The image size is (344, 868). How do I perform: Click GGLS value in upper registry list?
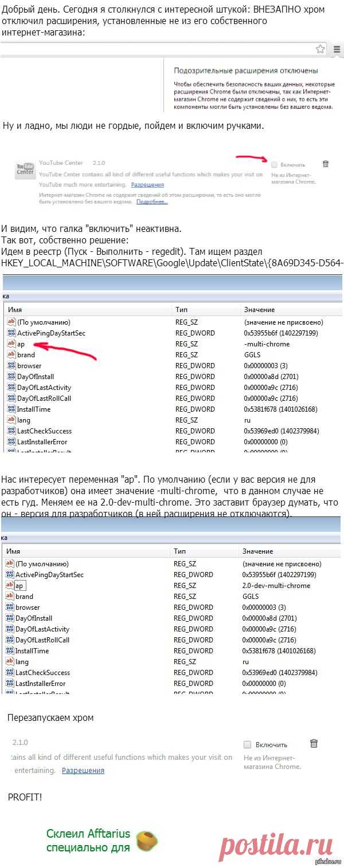(252, 354)
